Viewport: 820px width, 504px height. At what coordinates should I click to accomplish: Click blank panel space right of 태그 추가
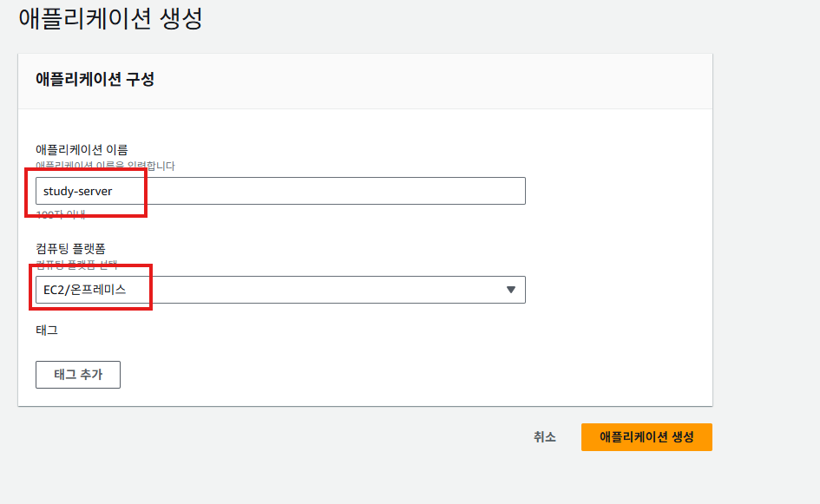coord(390,375)
